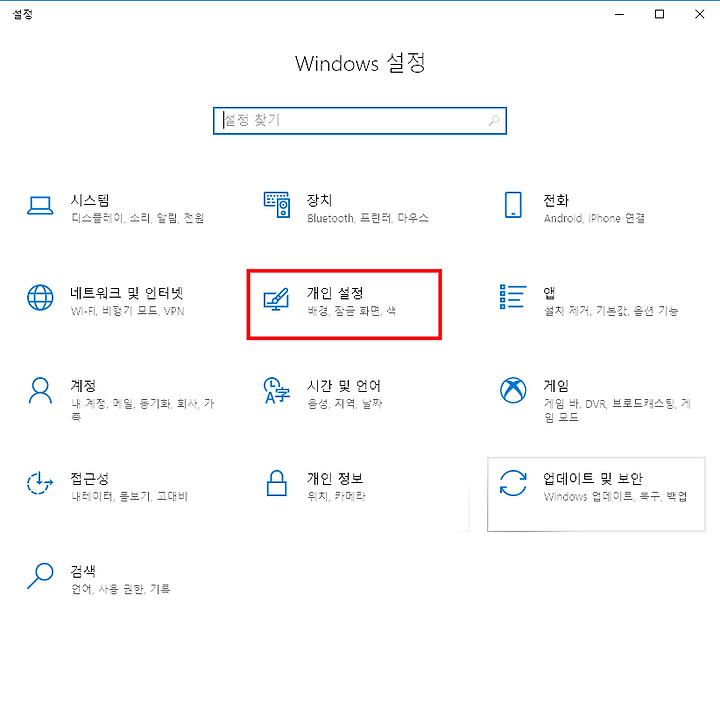Open 업데이트 및 보안 title
Image resolution: width=720 pixels, height=715 pixels.
(593, 479)
